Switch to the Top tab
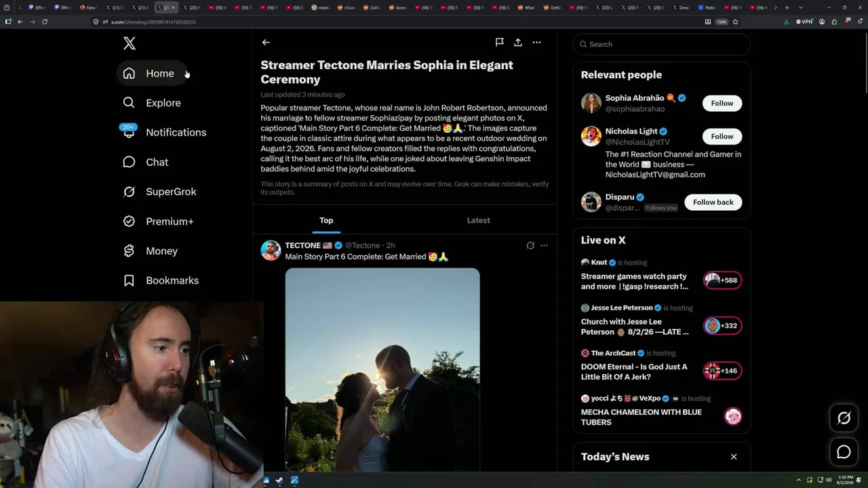This screenshot has width=868, height=488. pos(326,220)
